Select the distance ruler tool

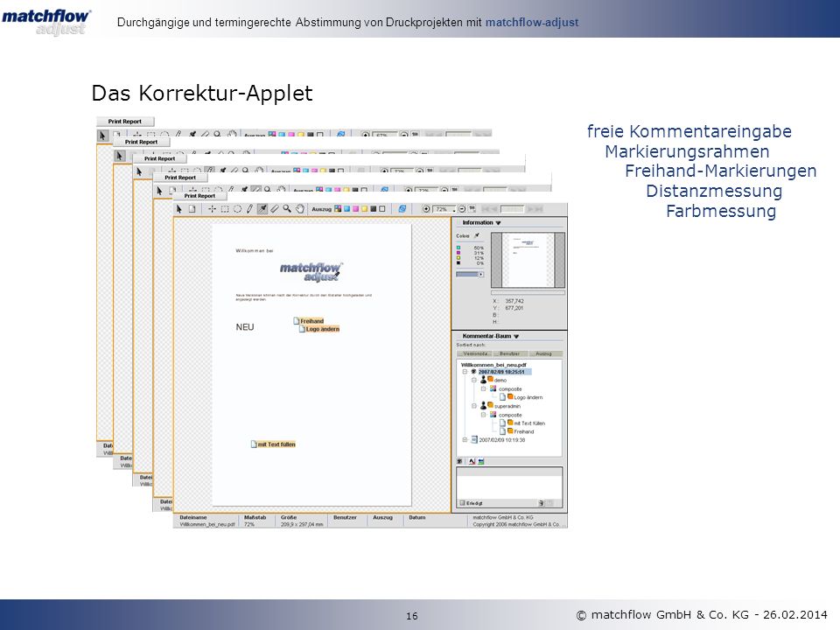[x=275, y=209]
